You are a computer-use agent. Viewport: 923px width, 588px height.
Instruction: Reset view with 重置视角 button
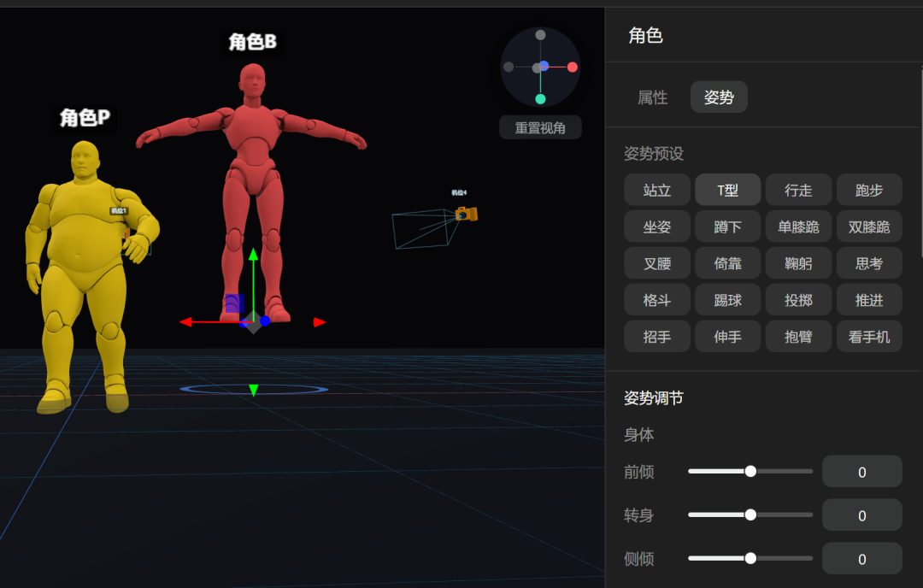(x=540, y=127)
